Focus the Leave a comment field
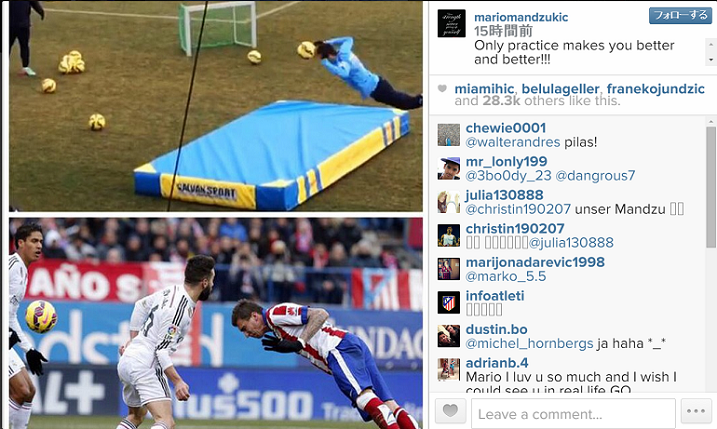The image size is (717, 429). 573,413
